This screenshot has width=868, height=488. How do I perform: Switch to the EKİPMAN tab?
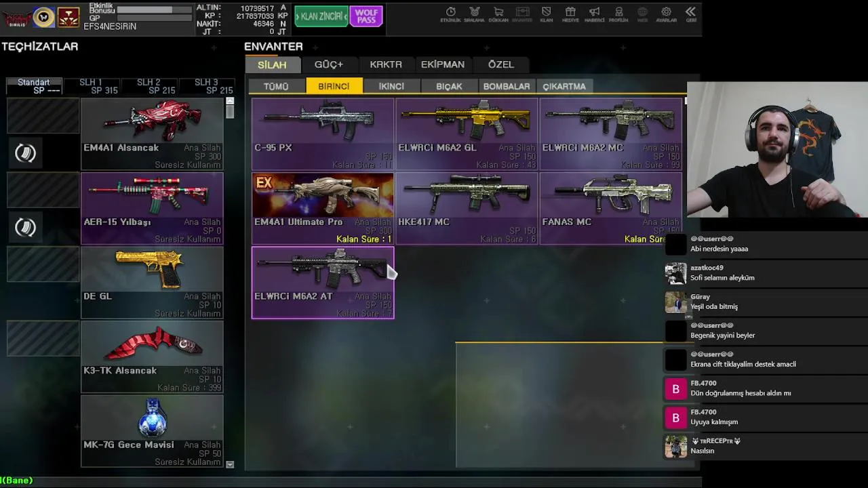(x=443, y=64)
